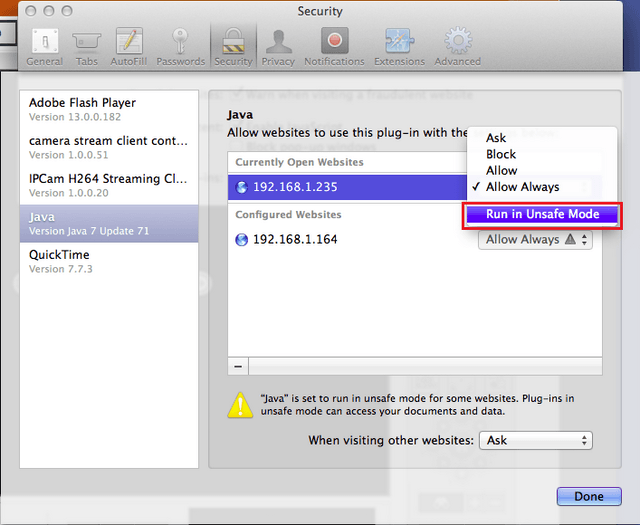Click globe icon beside 192.168.1.235
Image resolution: width=640 pixels, height=525 pixels.
click(242, 187)
